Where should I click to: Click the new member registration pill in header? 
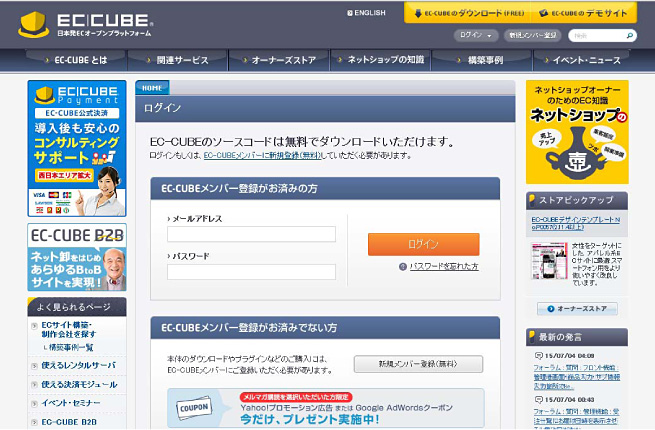532,35
